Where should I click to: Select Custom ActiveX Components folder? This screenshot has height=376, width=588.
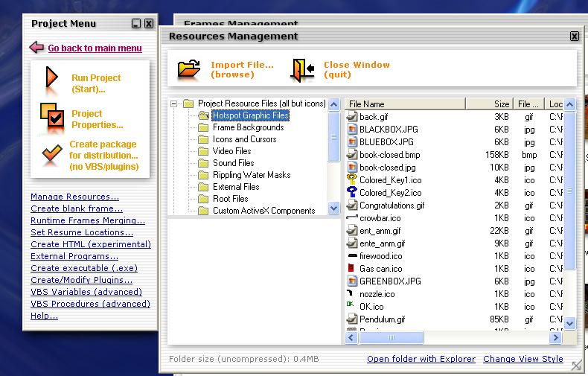pyautogui.click(x=264, y=211)
